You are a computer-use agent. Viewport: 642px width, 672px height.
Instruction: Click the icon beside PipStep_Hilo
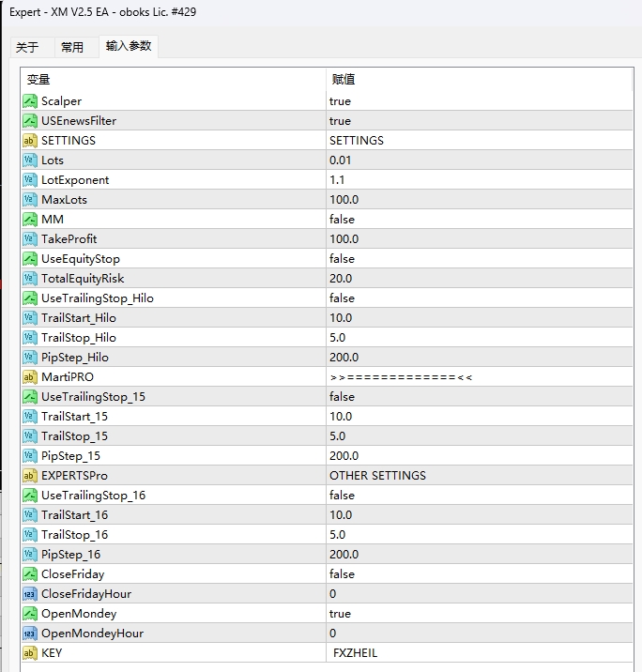point(30,358)
